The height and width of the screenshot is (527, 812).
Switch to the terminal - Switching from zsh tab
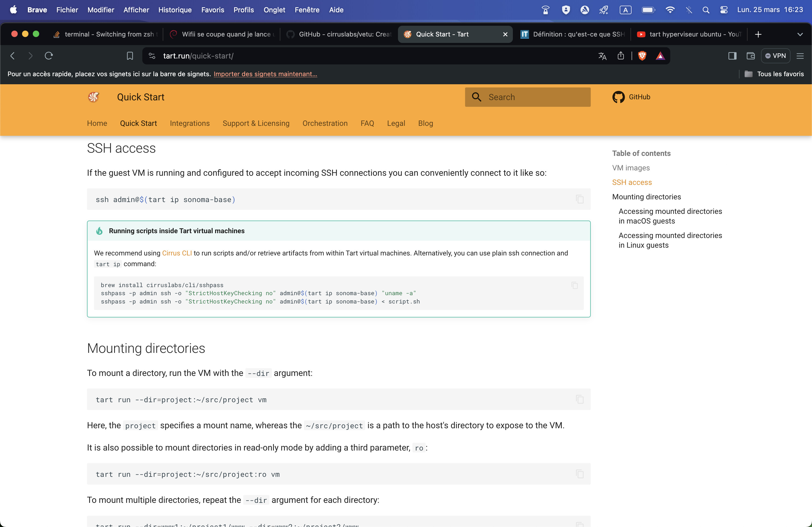(x=106, y=34)
